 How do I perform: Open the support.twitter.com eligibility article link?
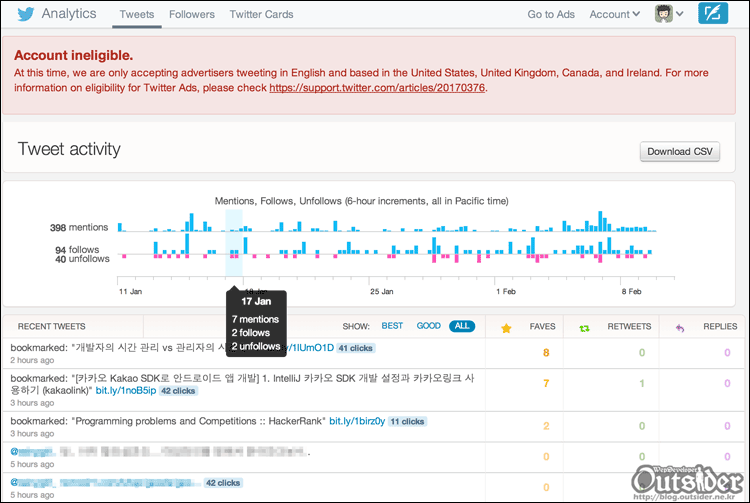pos(377,88)
